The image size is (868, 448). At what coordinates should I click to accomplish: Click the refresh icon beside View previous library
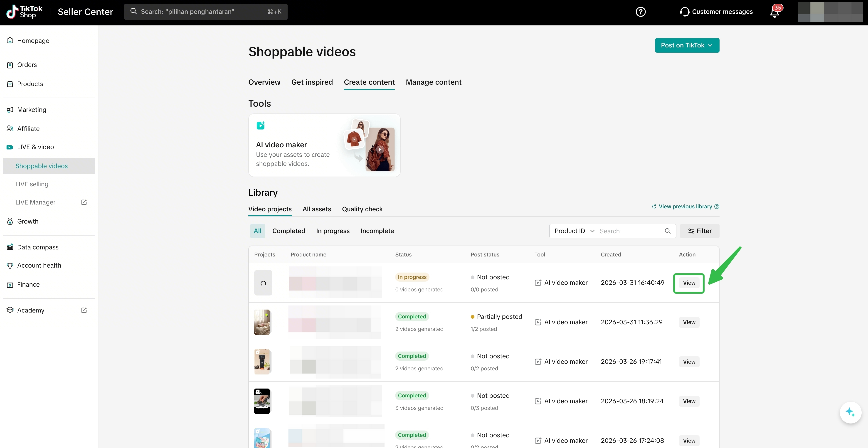(x=654, y=207)
